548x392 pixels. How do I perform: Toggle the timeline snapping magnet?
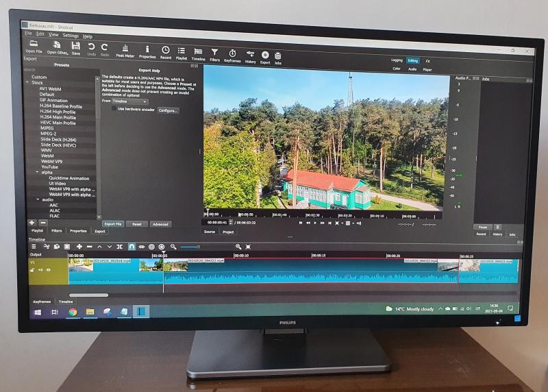(x=132, y=247)
